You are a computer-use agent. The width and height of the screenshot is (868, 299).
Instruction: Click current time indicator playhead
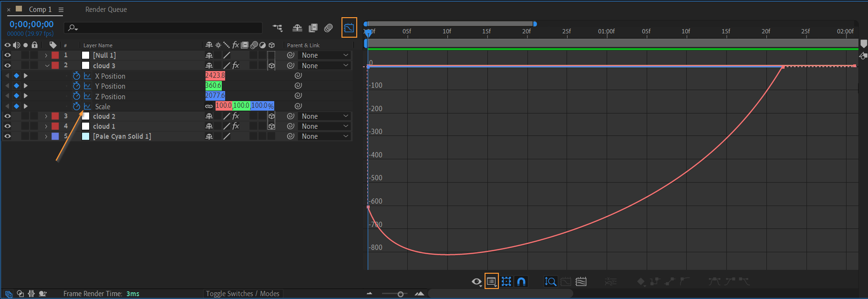coord(368,33)
